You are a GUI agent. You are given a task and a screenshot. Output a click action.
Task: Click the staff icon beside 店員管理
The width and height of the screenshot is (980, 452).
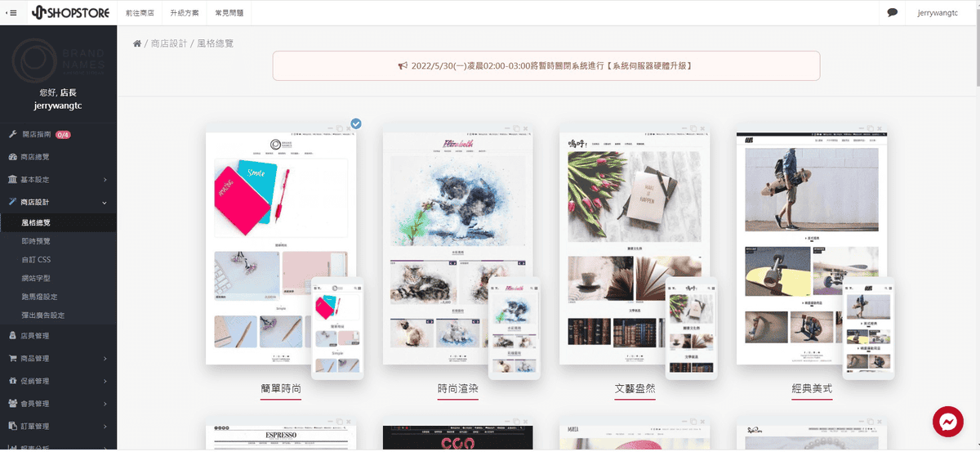12,336
